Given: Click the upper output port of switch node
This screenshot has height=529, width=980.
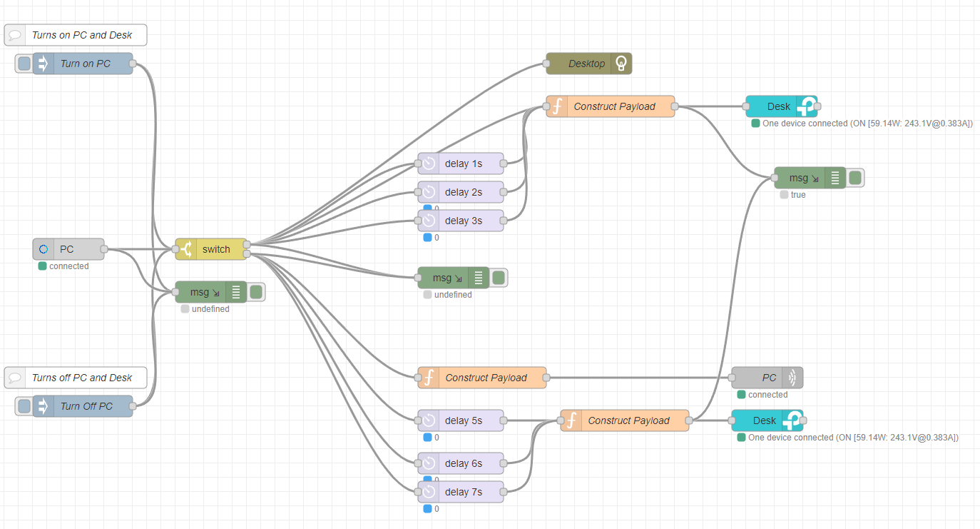Looking at the screenshot, I should [247, 245].
